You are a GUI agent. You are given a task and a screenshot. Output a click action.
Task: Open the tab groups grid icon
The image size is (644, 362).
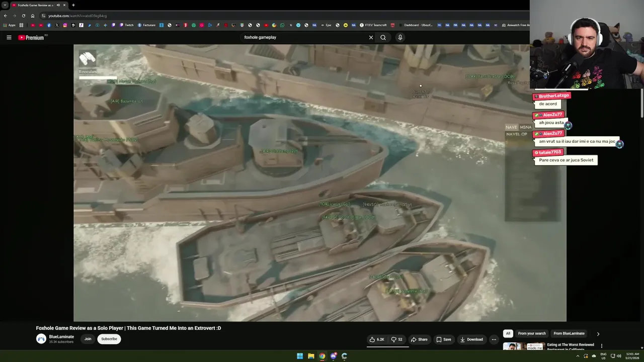click(x=21, y=25)
